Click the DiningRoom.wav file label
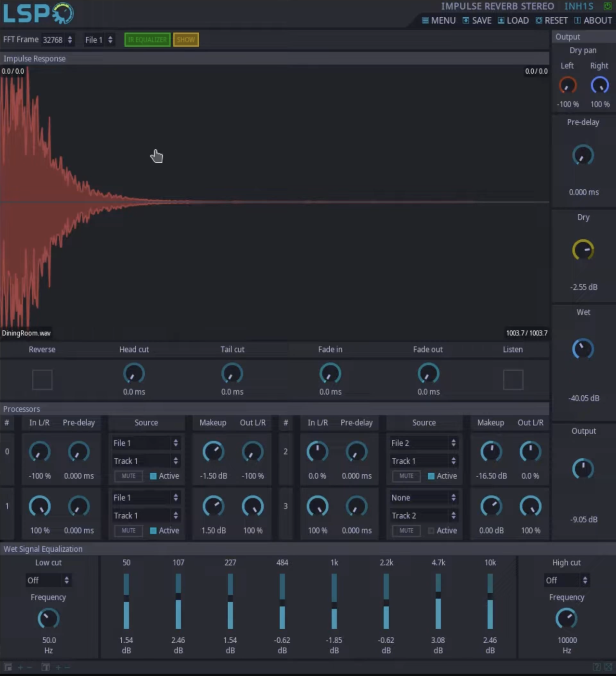The height and width of the screenshot is (676, 616). coord(26,333)
